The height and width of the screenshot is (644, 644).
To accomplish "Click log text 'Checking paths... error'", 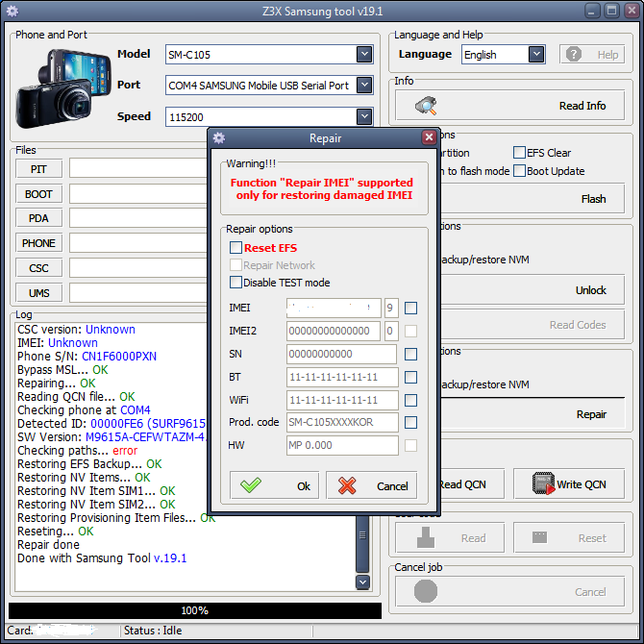I will [78, 451].
